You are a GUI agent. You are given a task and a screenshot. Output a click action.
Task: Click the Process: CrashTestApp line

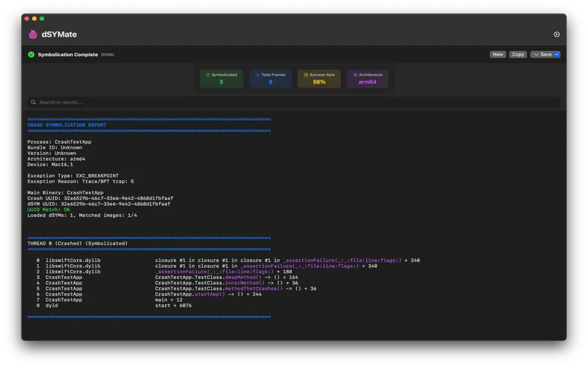point(59,142)
